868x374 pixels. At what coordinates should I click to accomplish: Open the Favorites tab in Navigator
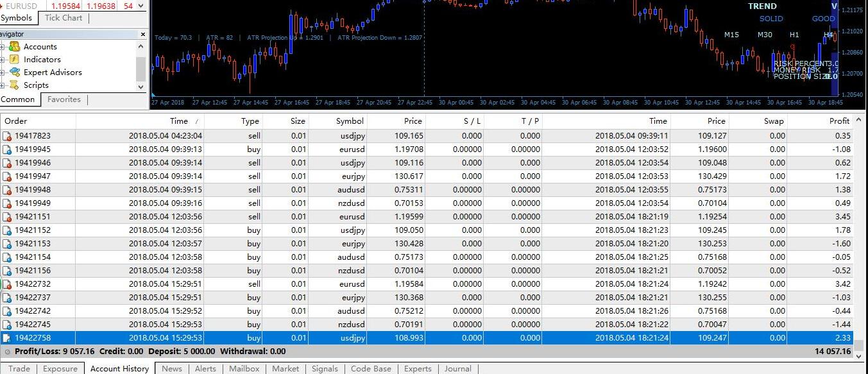click(x=64, y=99)
